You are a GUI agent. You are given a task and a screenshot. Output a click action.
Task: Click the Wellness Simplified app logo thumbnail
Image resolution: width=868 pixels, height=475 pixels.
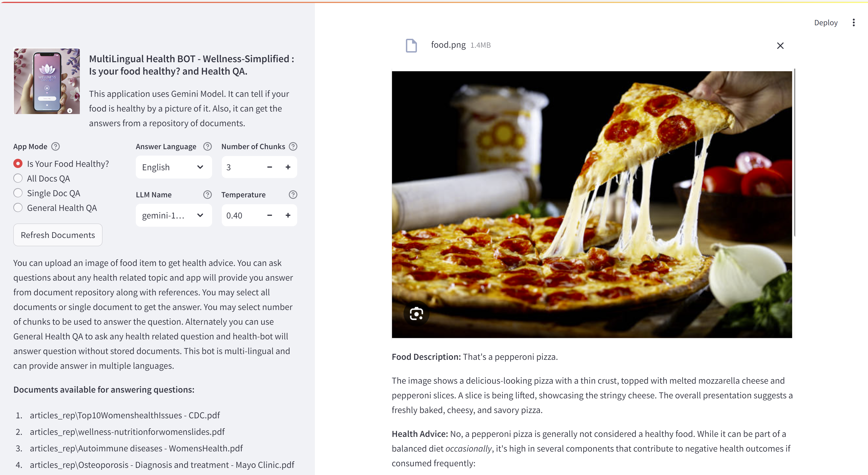[47, 81]
